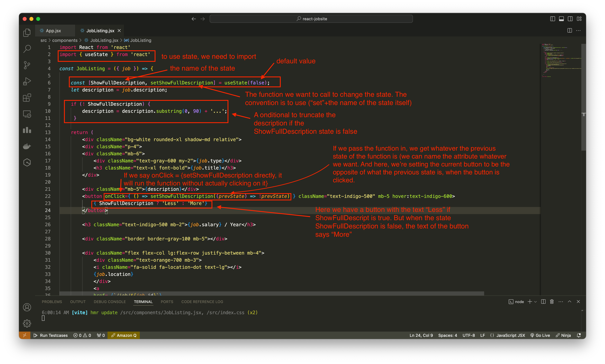Close the bottom panel
The height and width of the screenshot is (364, 605).
coord(578,302)
